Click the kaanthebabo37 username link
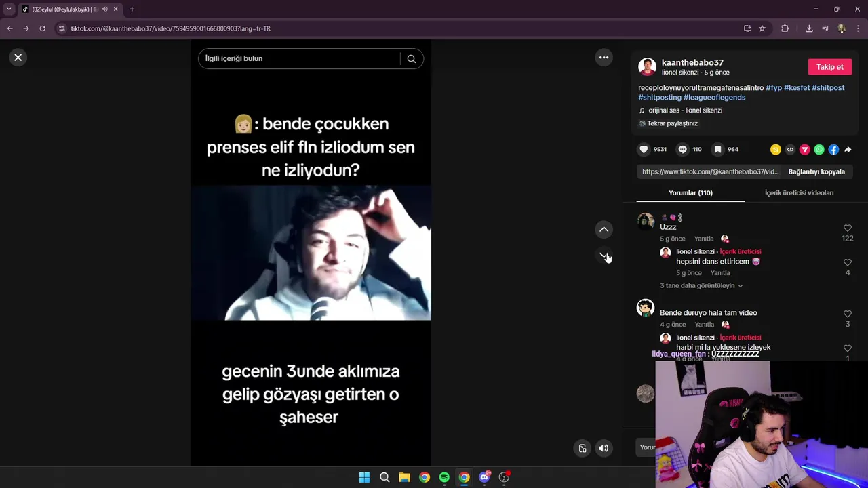868x488 pixels. (x=692, y=62)
